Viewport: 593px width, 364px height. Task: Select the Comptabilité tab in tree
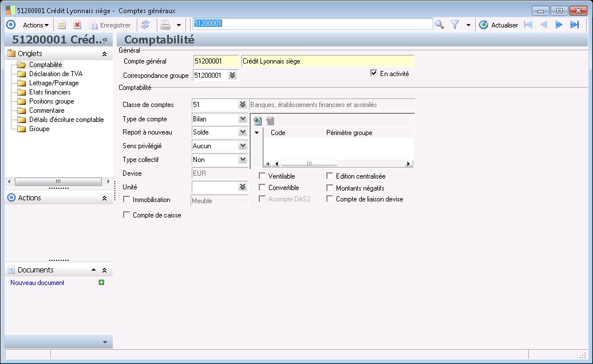[x=45, y=65]
